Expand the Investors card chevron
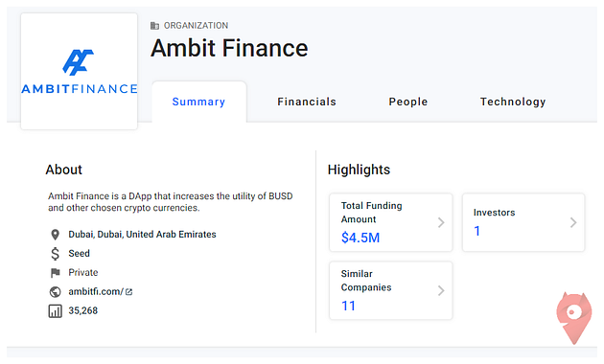 tap(573, 222)
